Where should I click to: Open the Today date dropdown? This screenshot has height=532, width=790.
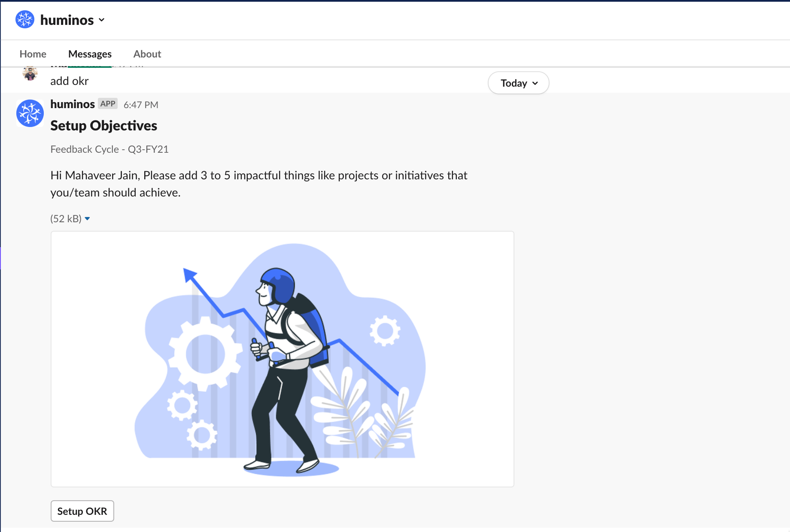(x=519, y=83)
